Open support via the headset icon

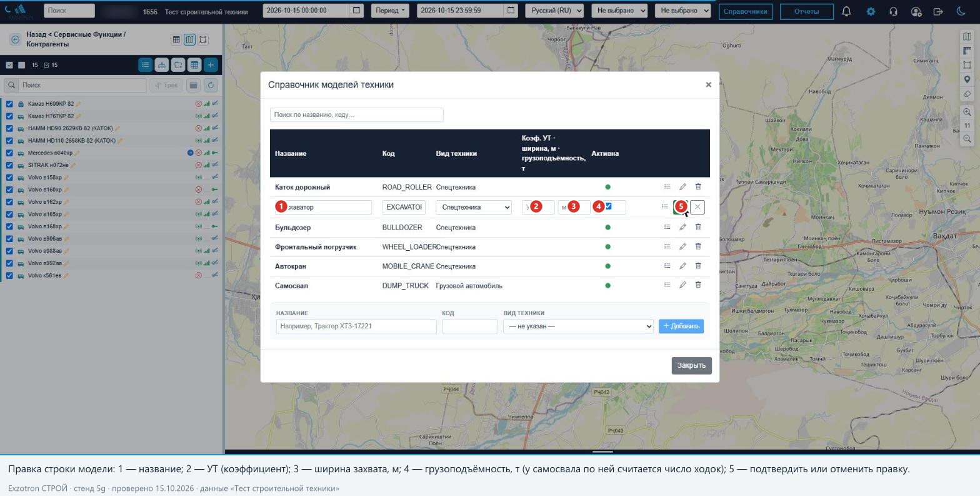point(893,11)
